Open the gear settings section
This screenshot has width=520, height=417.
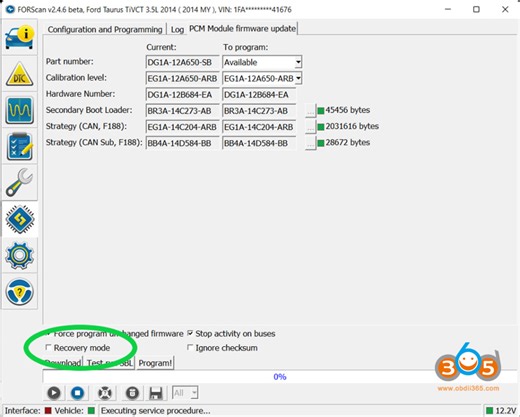19,256
